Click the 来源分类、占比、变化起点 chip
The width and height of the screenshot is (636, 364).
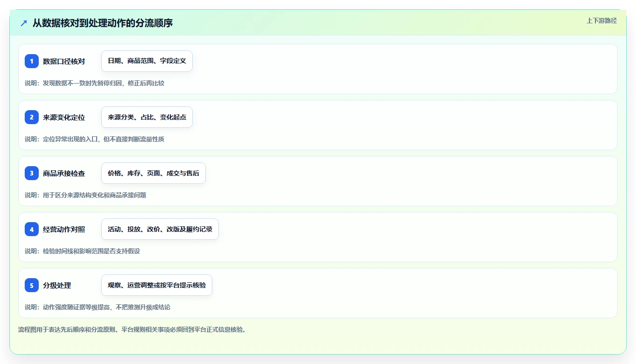[x=147, y=117]
